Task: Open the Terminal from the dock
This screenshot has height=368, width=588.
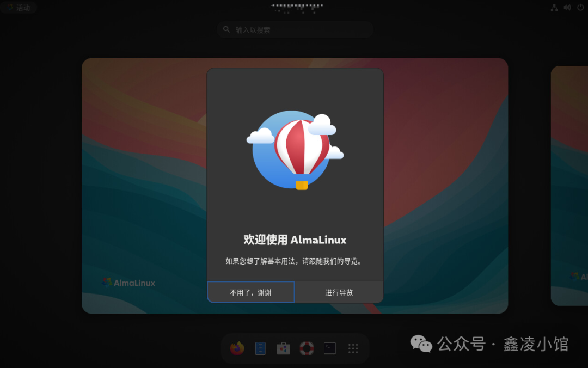Action: pyautogui.click(x=330, y=348)
